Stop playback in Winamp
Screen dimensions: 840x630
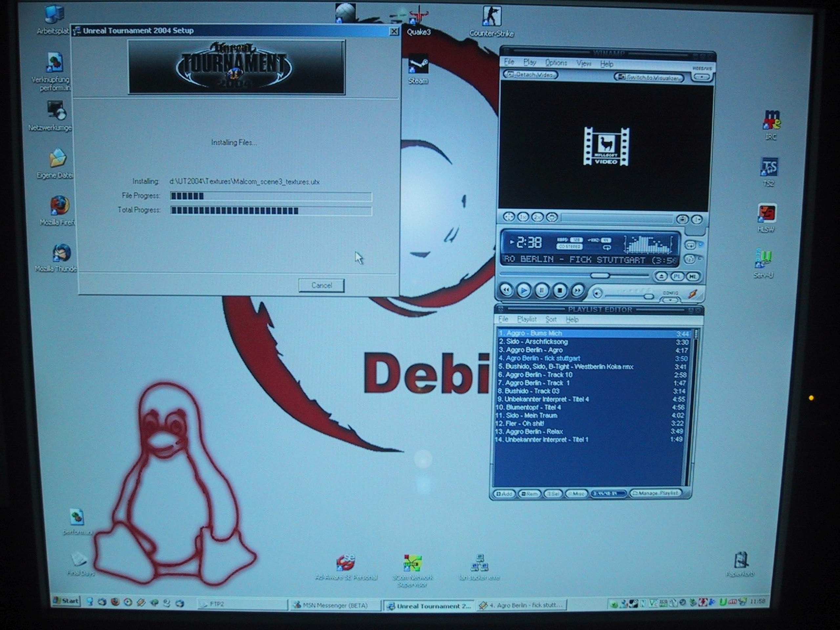point(559,291)
